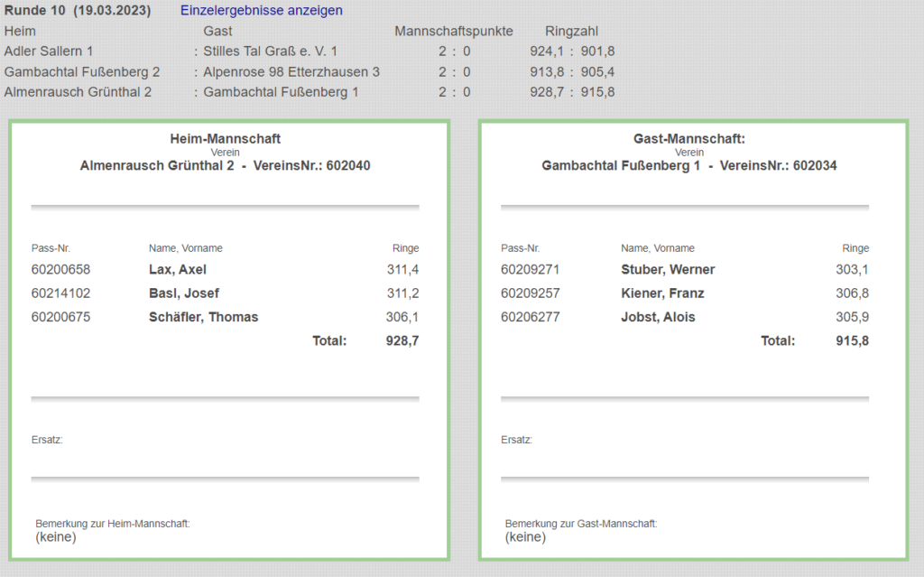
Task: Click pass number 60209271
Action: pyautogui.click(x=531, y=269)
